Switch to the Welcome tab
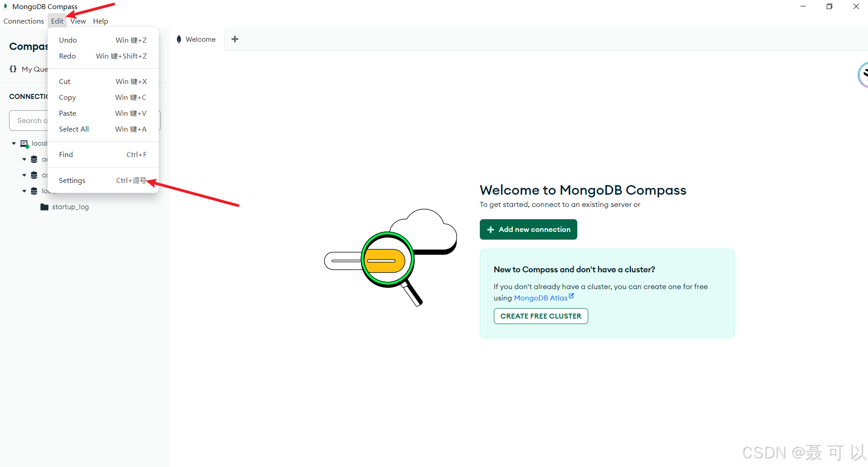This screenshot has height=467, width=868. pyautogui.click(x=196, y=39)
